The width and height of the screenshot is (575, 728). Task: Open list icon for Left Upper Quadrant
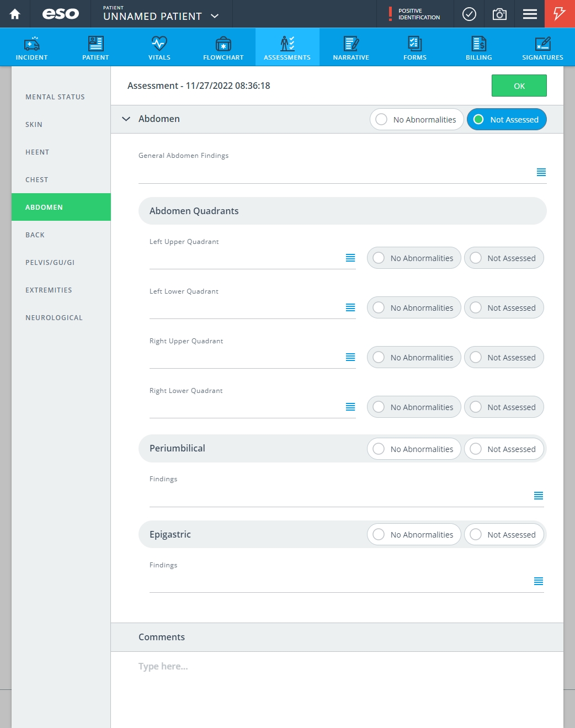click(350, 258)
